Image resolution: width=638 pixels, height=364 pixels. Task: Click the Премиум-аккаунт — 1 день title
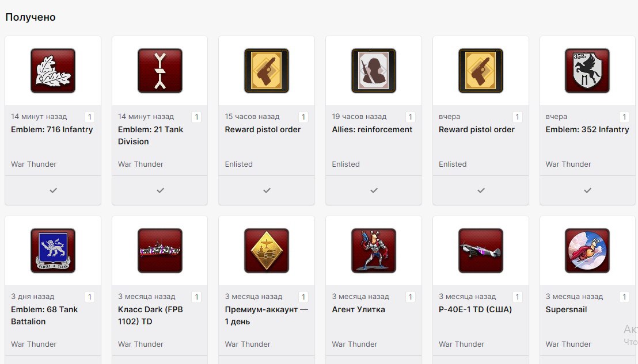tap(267, 315)
